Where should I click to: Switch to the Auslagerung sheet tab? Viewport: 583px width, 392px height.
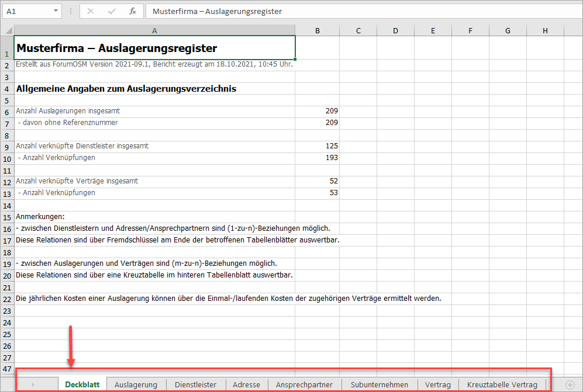(136, 384)
